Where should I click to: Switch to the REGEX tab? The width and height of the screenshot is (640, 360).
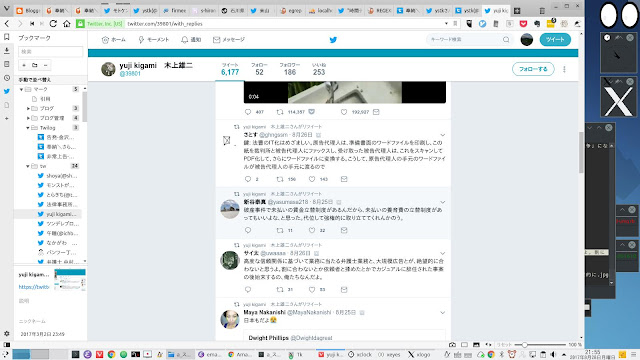pos(380,11)
